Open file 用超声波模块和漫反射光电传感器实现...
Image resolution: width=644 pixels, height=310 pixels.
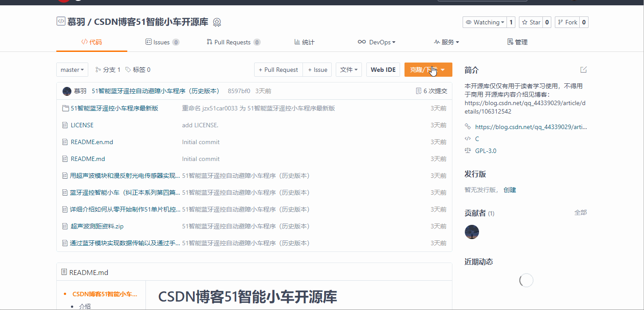[125, 176]
